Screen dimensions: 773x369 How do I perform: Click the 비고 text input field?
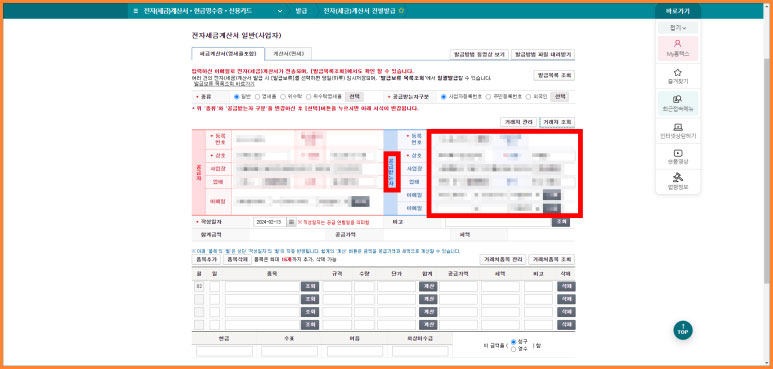(498, 222)
